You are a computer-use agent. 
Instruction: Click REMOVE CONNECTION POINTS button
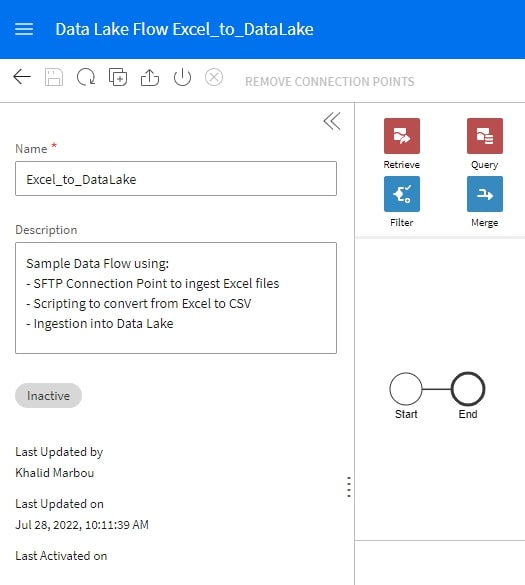point(329,81)
